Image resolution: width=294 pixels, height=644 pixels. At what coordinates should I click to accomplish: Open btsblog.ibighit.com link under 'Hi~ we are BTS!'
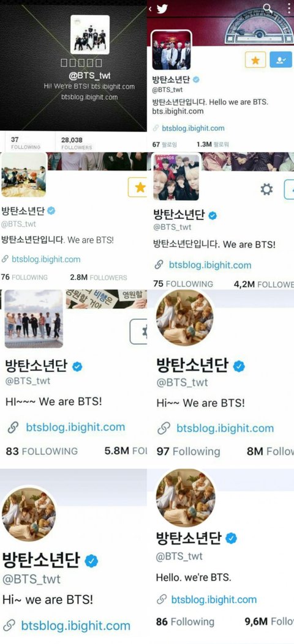(x=76, y=626)
